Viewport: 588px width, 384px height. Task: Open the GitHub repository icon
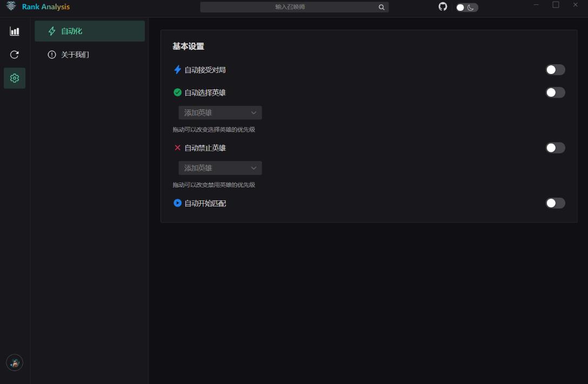[443, 6]
